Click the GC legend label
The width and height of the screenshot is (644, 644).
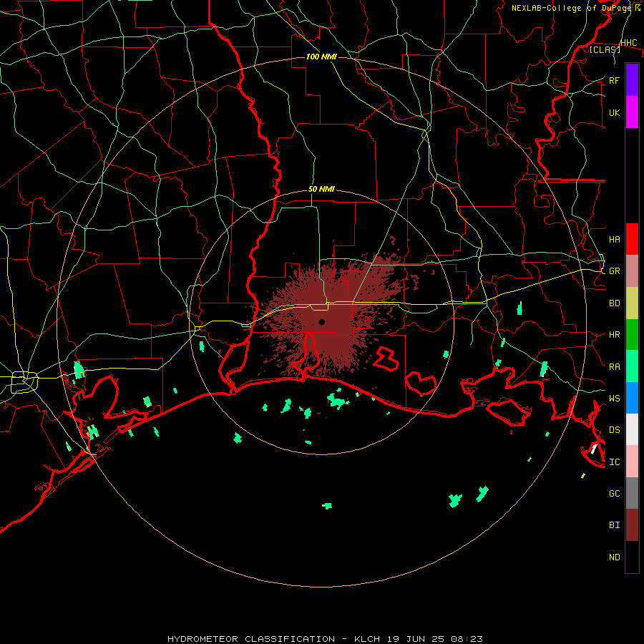click(x=614, y=494)
